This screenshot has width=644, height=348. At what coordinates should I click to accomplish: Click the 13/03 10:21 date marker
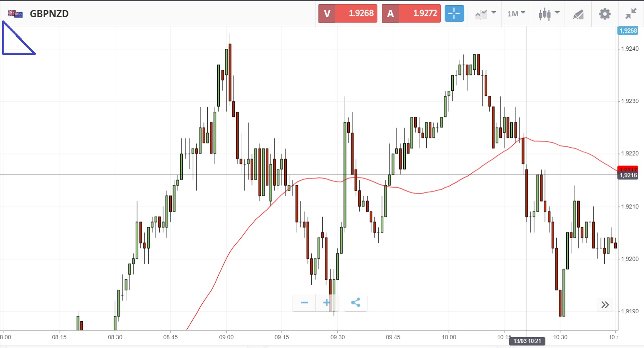(527, 341)
